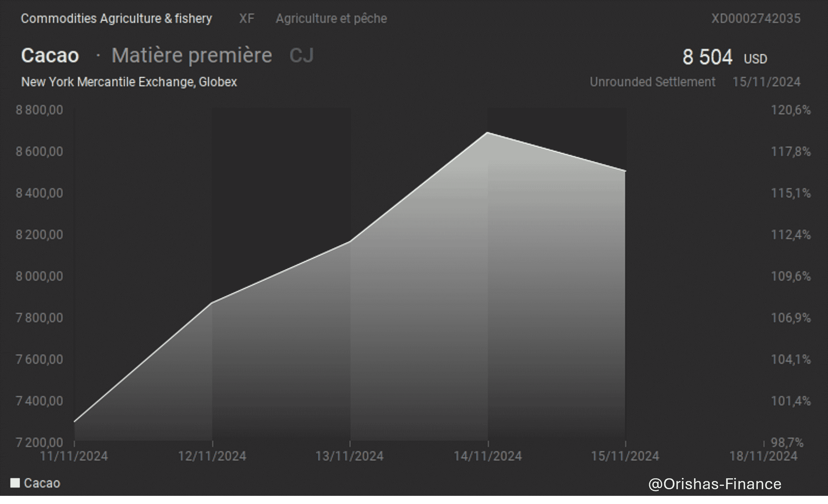This screenshot has width=828, height=504.
Task: Click the 7 400,00 y-axis label
Action: tap(39, 401)
